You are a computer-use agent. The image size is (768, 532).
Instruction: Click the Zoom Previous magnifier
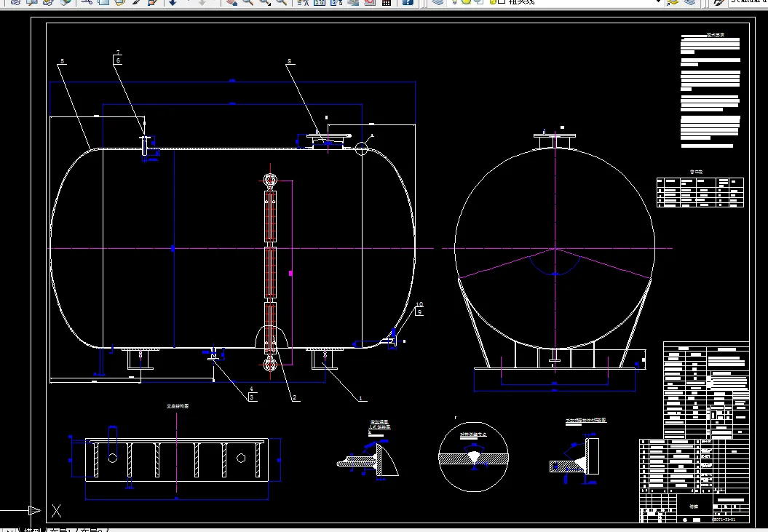click(281, 2)
